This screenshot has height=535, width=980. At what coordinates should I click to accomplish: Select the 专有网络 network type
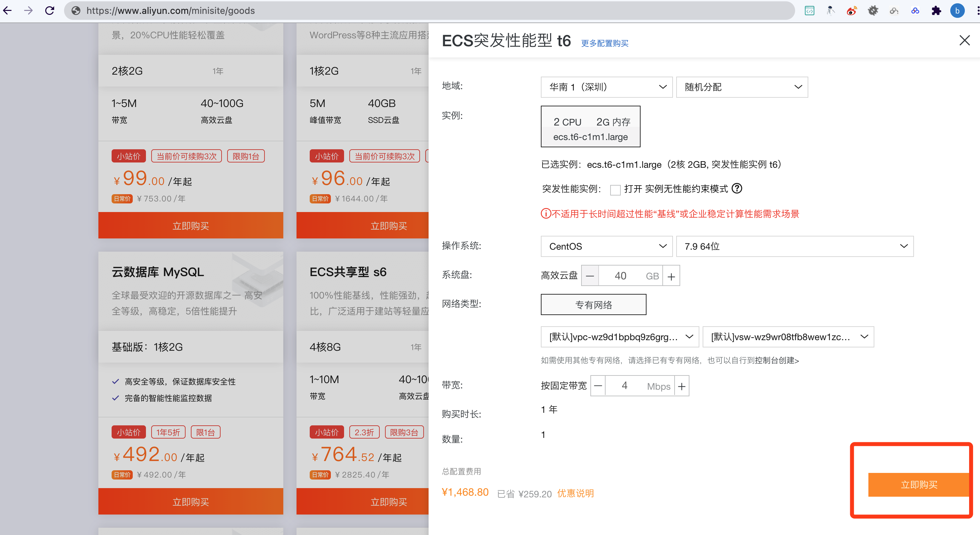pyautogui.click(x=593, y=304)
